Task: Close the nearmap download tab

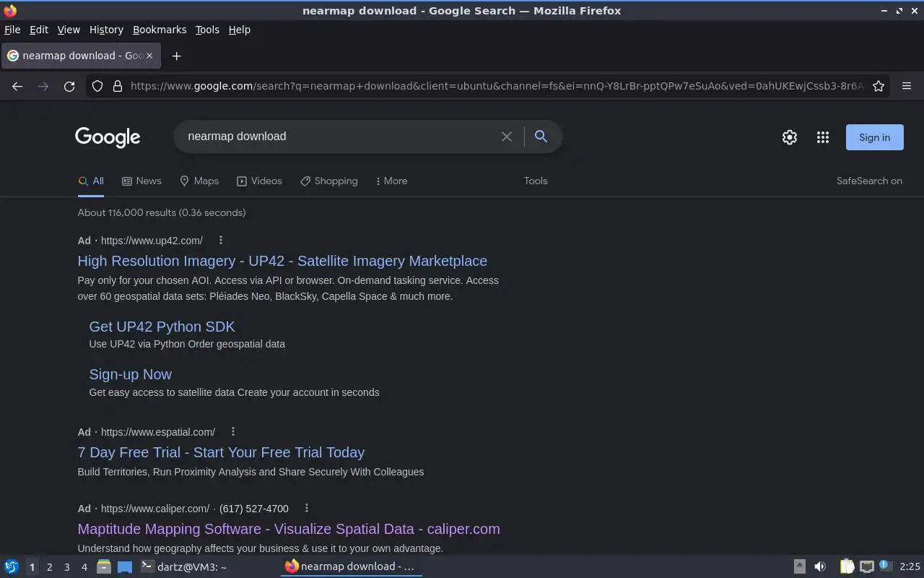Action: 149,56
